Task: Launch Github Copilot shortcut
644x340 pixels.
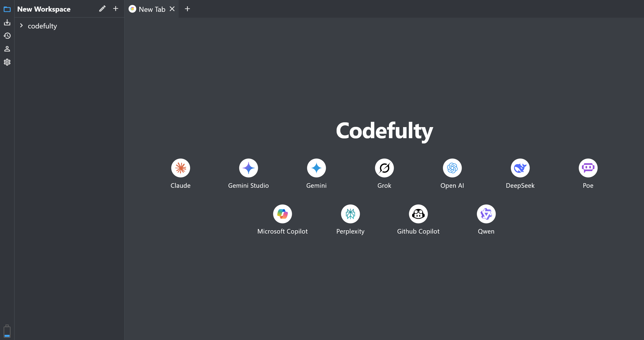Action: [x=418, y=214]
